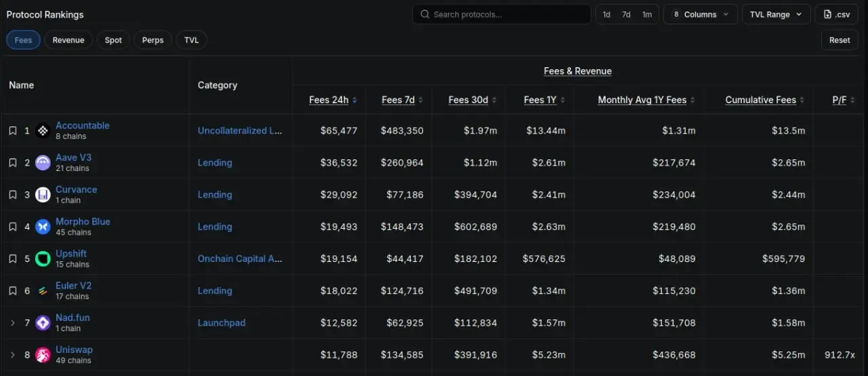Select the 1m time range
Screen dimensions: 868x376
click(x=647, y=14)
